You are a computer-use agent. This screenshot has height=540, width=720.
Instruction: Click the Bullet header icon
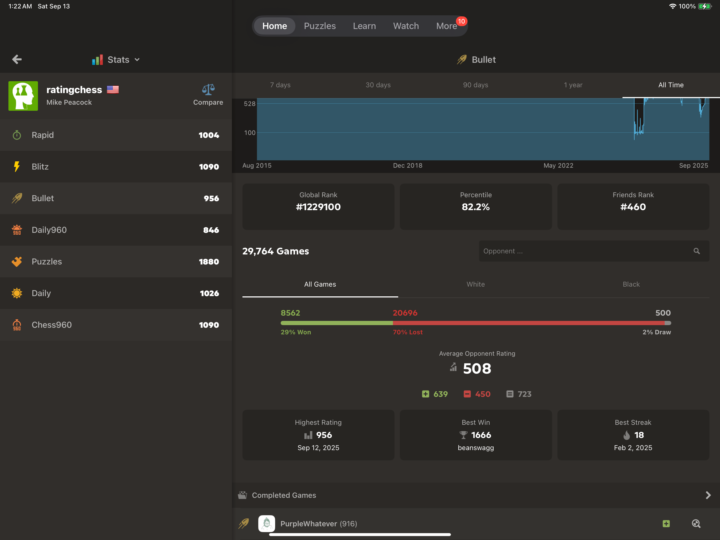pyautogui.click(x=462, y=60)
